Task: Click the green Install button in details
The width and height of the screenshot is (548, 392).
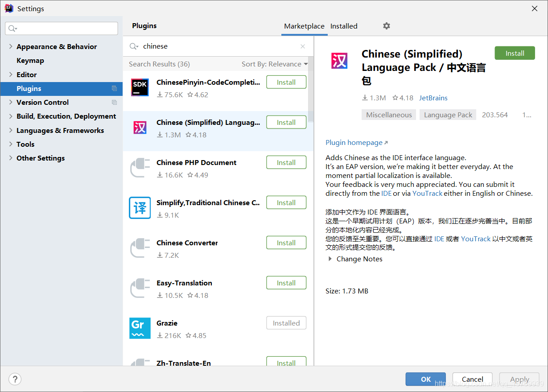Action: pyautogui.click(x=515, y=53)
